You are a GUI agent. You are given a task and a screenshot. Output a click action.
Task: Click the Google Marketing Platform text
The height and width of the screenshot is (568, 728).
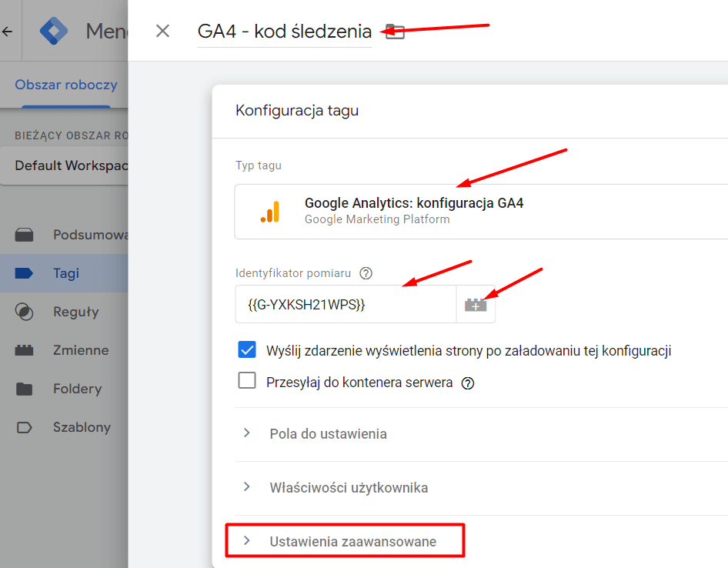pos(377,219)
